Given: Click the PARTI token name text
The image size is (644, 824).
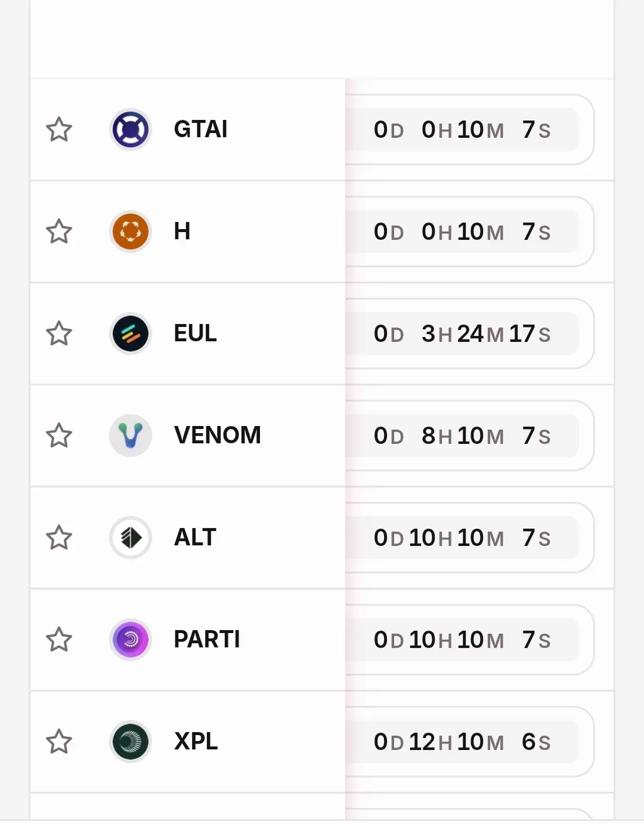Looking at the screenshot, I should 206,640.
